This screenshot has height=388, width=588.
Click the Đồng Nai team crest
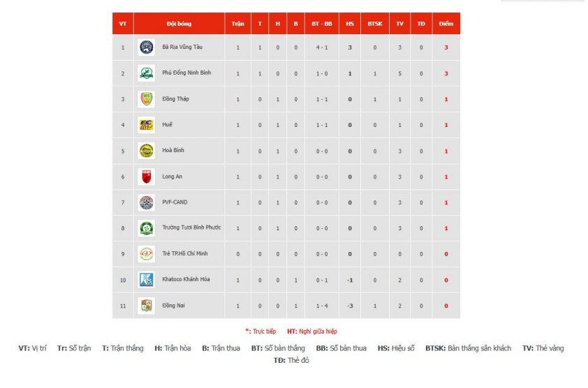coord(146,306)
